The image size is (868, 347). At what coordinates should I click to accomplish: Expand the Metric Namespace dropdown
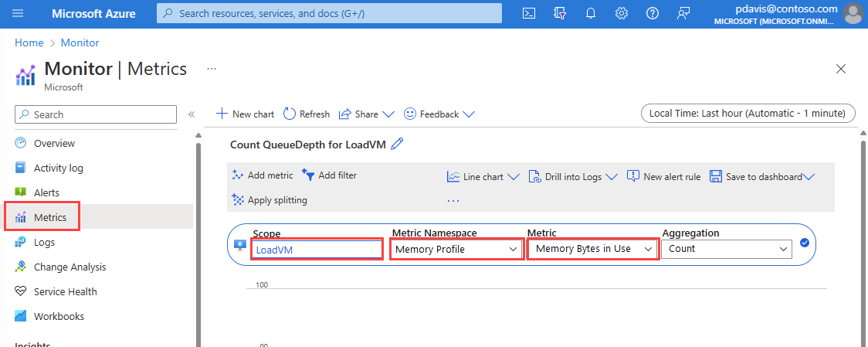(456, 249)
